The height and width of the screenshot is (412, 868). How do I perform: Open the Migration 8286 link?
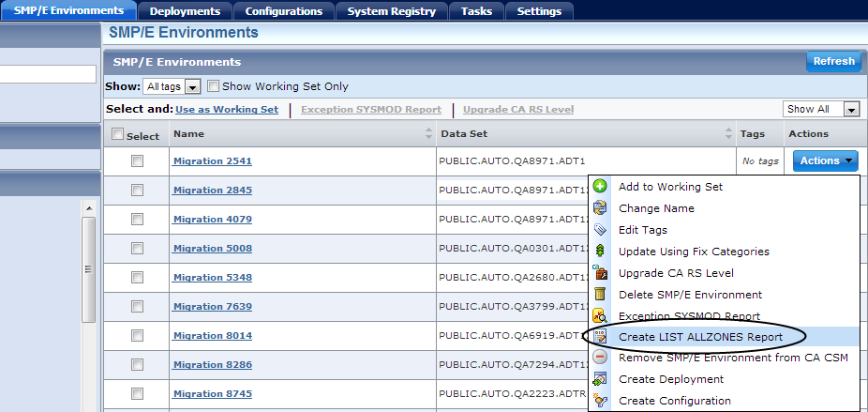212,365
